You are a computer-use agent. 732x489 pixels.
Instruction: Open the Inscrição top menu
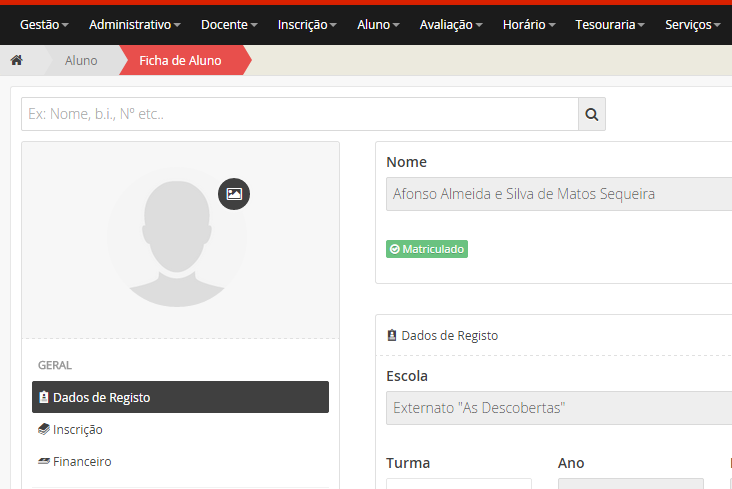tap(307, 24)
